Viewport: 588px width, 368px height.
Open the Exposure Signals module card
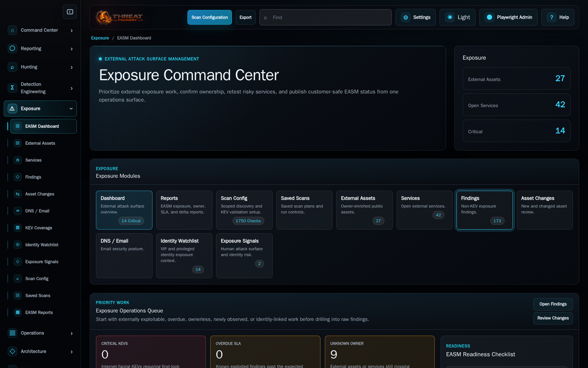pos(244,256)
